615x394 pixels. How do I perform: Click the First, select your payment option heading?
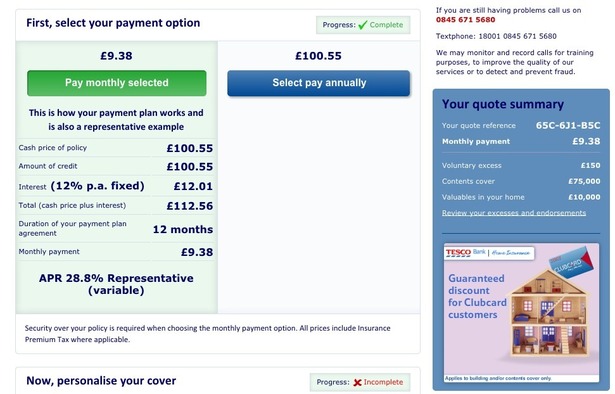coord(113,23)
